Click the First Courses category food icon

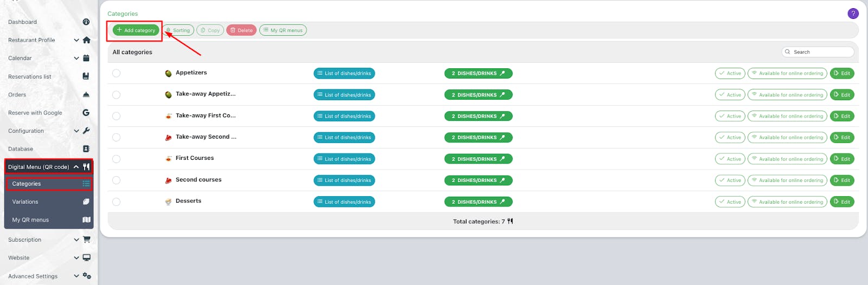tap(169, 159)
